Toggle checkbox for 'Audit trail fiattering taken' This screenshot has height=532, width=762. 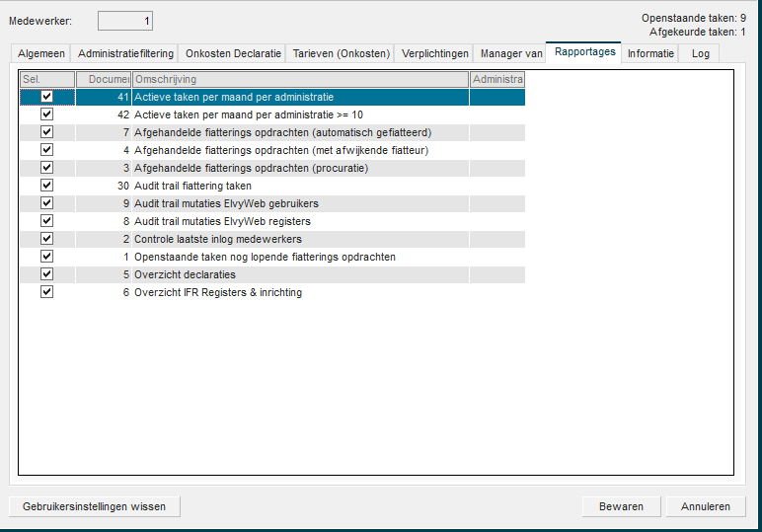click(x=46, y=186)
